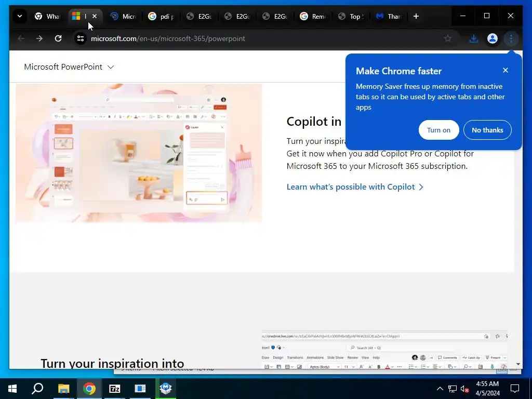
Task: Click the 'Copilot in' heading text
Action: coord(314,122)
